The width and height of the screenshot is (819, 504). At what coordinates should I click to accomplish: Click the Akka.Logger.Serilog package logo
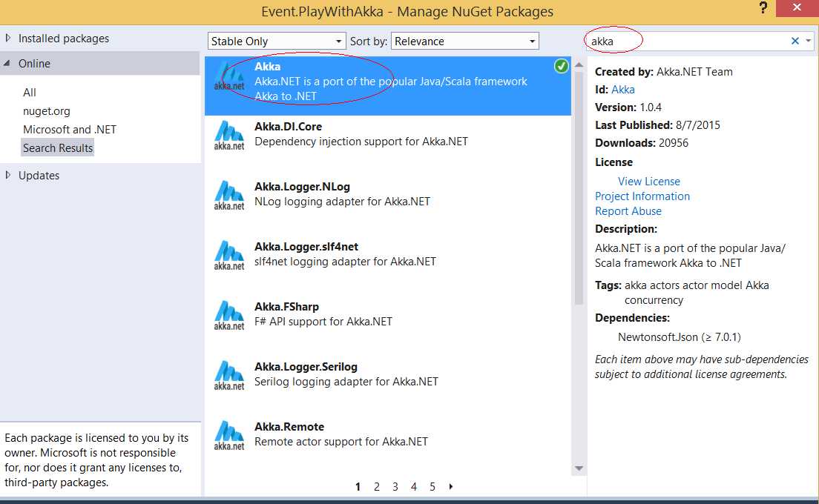(229, 376)
